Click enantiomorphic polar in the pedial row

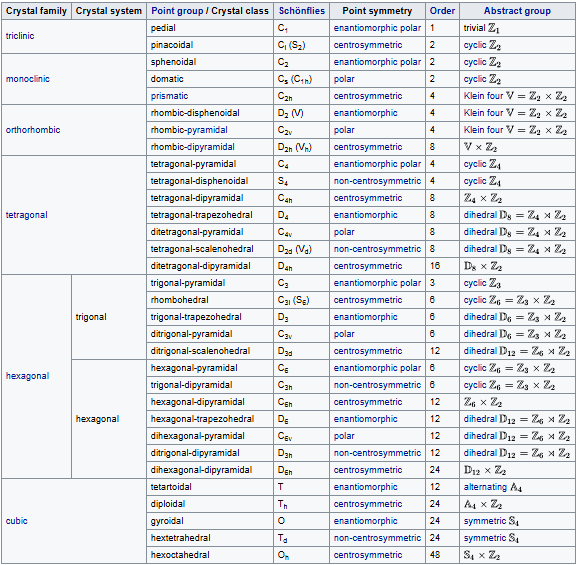coord(377,28)
